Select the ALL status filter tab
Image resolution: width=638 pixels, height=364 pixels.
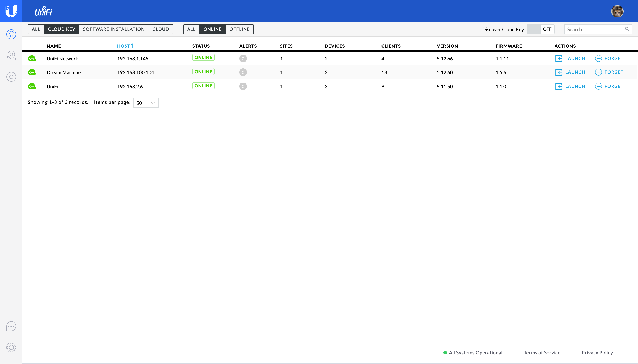click(x=191, y=29)
